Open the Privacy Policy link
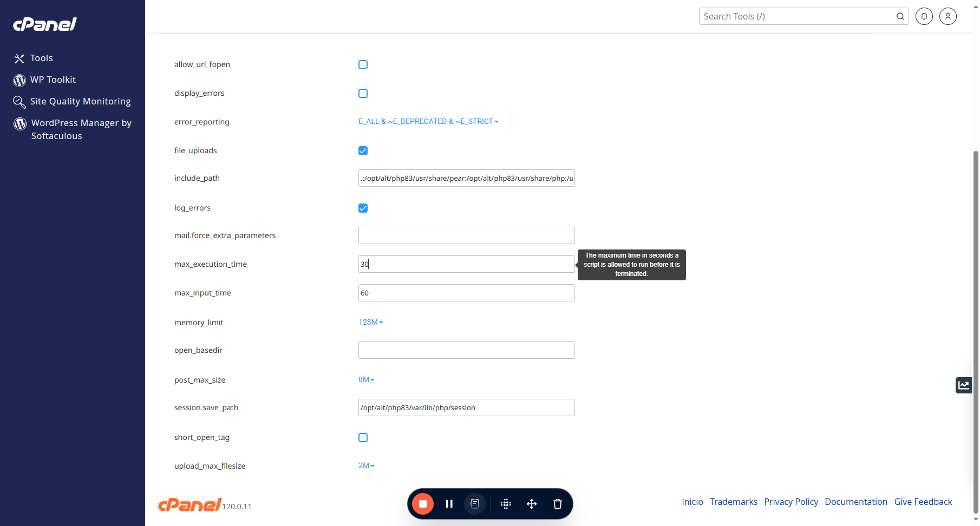980x526 pixels. pos(791,502)
